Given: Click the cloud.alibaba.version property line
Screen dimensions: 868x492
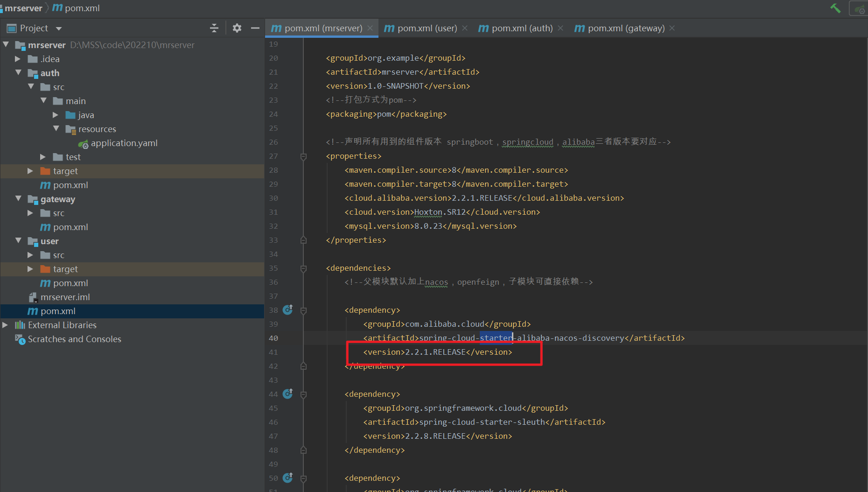Looking at the screenshot, I should (x=484, y=198).
